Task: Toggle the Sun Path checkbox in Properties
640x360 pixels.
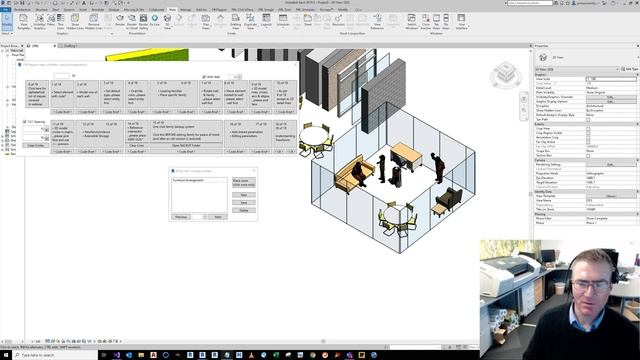Action: tap(588, 120)
